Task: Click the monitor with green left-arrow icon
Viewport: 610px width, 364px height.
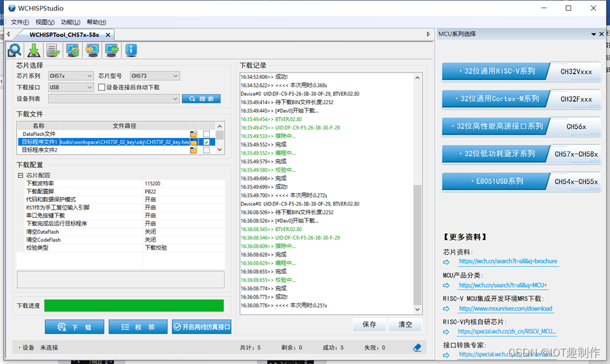Action: pyautogui.click(x=112, y=50)
